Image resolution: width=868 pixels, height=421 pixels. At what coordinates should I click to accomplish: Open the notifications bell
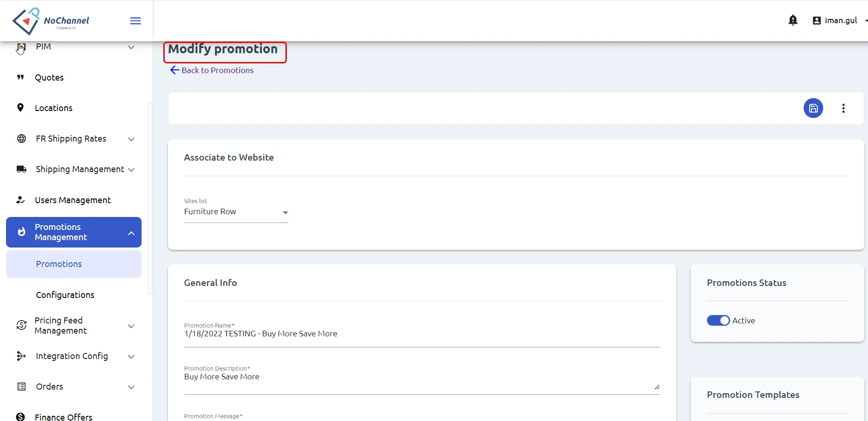coord(793,20)
